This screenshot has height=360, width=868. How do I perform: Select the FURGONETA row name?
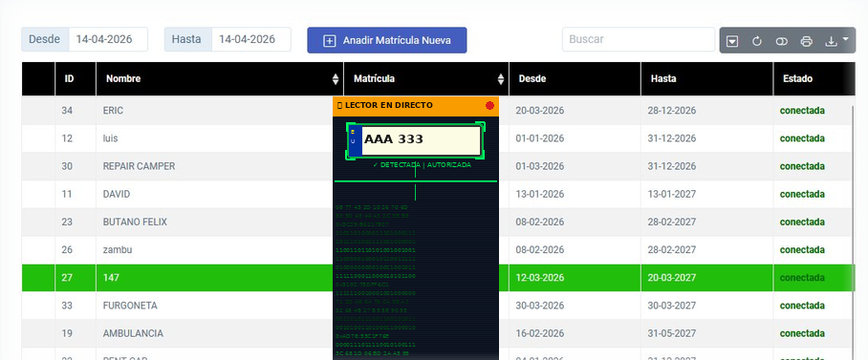(130, 306)
